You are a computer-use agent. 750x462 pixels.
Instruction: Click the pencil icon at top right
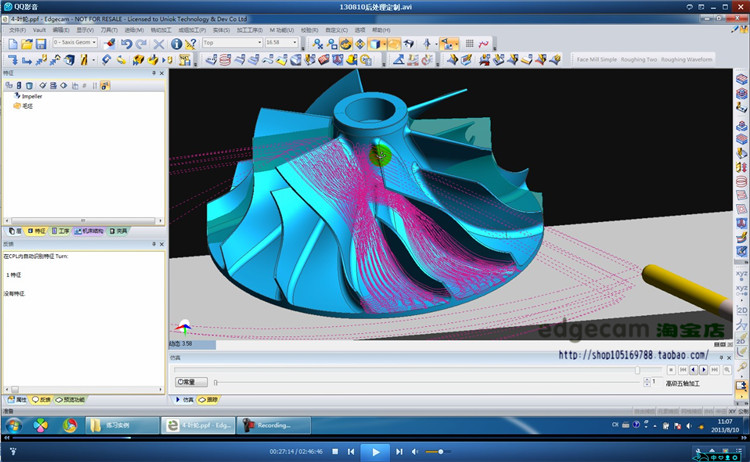(x=735, y=29)
